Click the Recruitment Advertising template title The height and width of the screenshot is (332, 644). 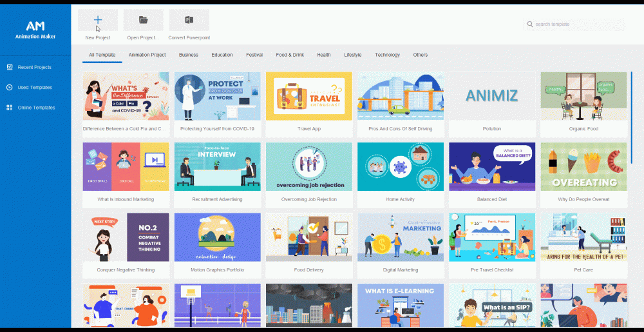(x=218, y=199)
